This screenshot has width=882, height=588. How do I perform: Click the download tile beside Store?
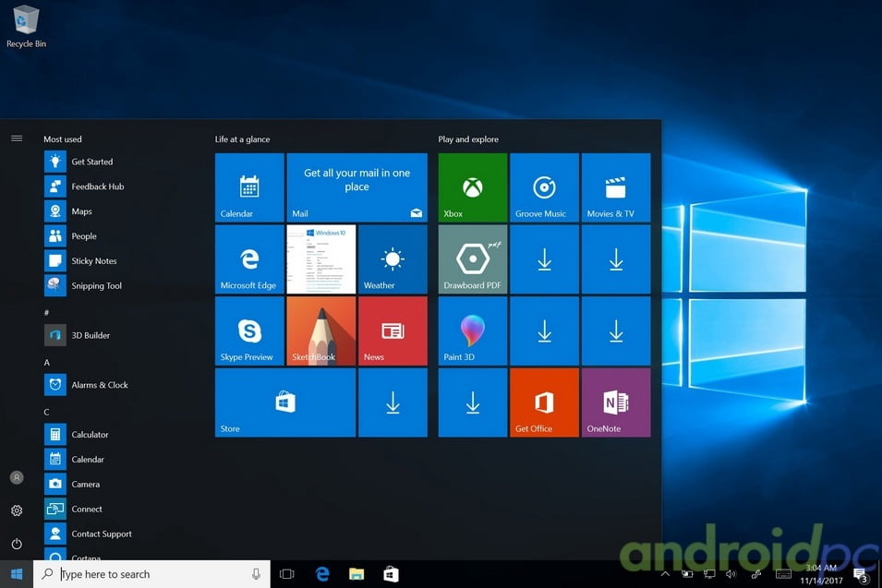[x=393, y=402]
